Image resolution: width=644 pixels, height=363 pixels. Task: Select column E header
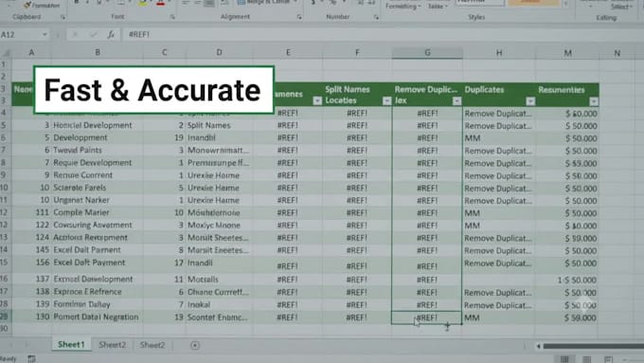288,53
